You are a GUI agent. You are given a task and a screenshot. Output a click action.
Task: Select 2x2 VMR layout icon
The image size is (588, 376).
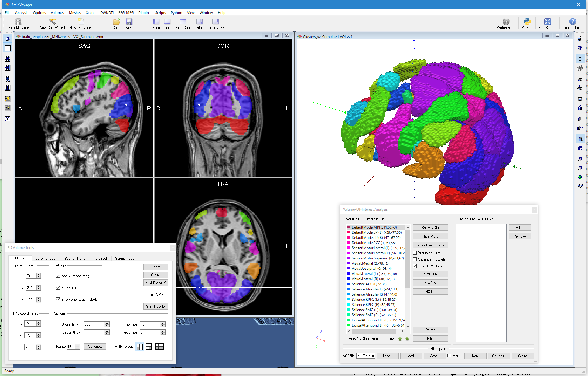[x=140, y=347]
